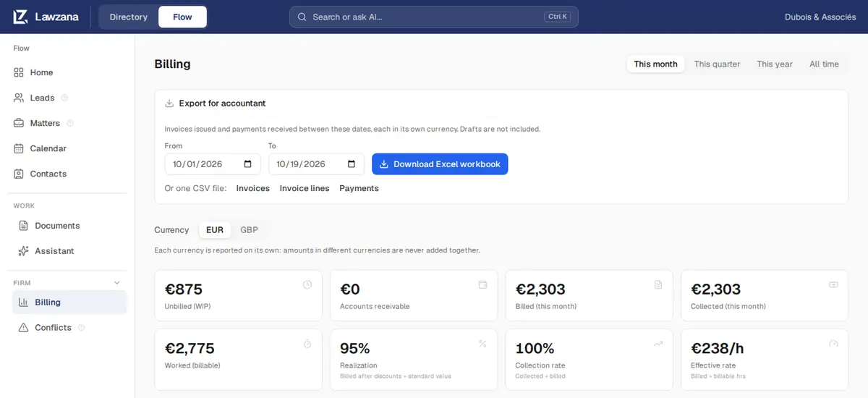
Task: Download Excel workbook
Action: (440, 164)
